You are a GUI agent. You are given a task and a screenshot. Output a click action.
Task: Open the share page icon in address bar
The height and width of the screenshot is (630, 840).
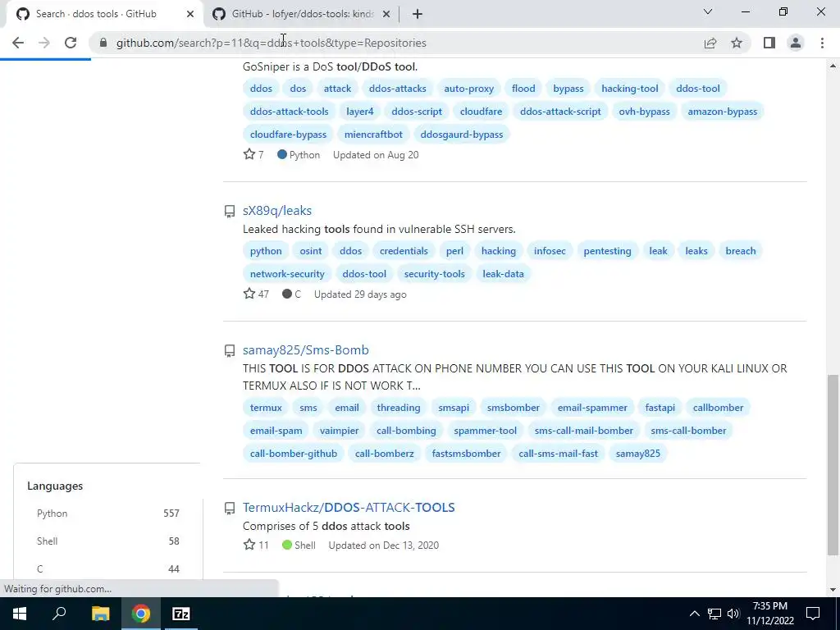click(710, 43)
